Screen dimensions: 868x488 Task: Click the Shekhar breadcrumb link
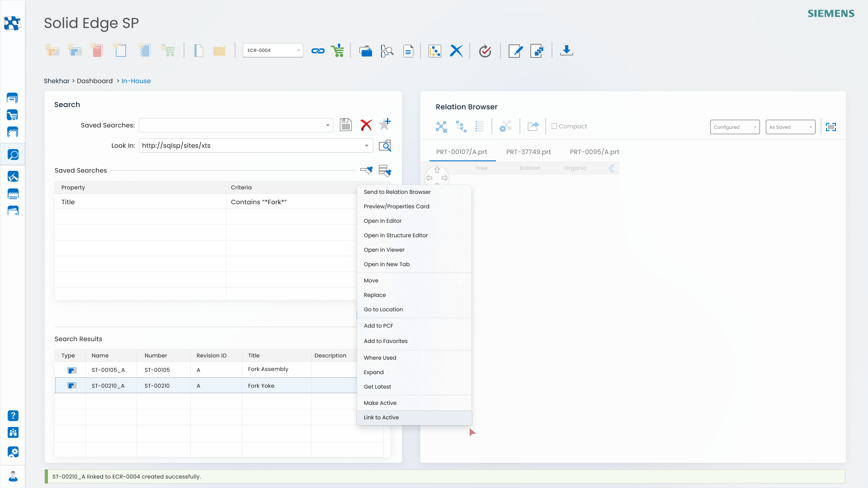pyautogui.click(x=57, y=81)
